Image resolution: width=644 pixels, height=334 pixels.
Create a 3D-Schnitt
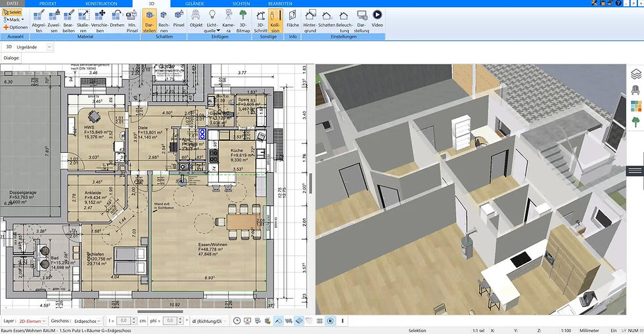click(x=260, y=22)
